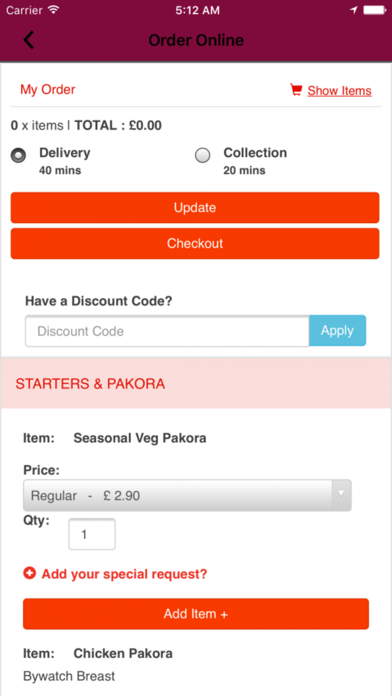Tap the back arrow in header
Screen dimensions: 392x696
pos(28,40)
